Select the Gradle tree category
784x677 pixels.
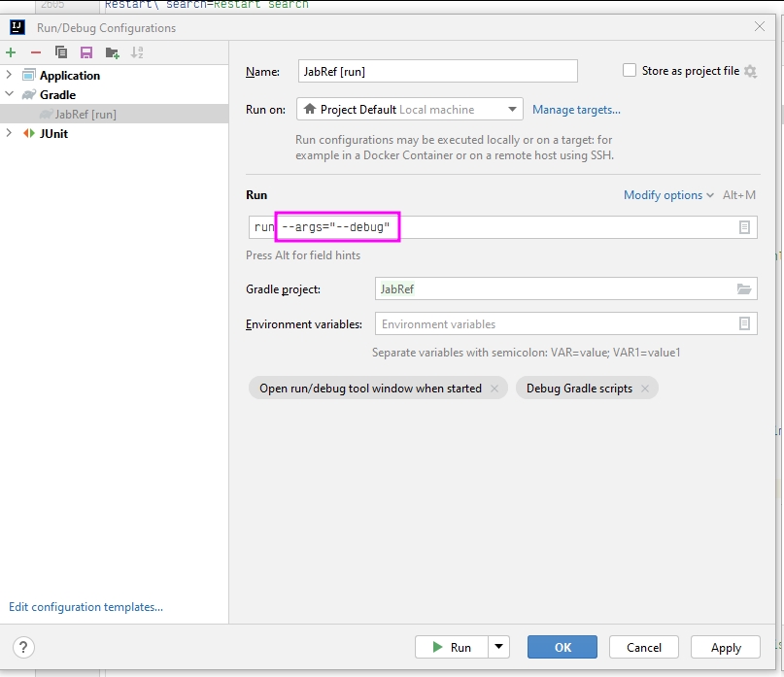click(x=57, y=95)
